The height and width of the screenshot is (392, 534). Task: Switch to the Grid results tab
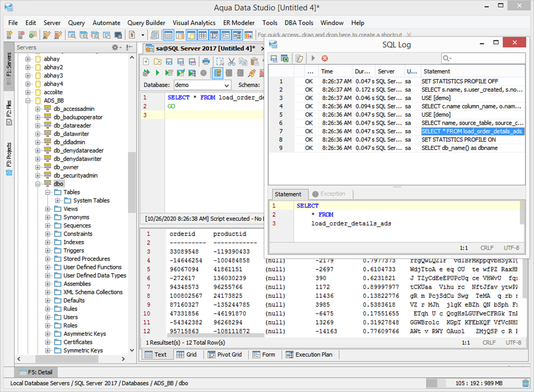coord(186,355)
